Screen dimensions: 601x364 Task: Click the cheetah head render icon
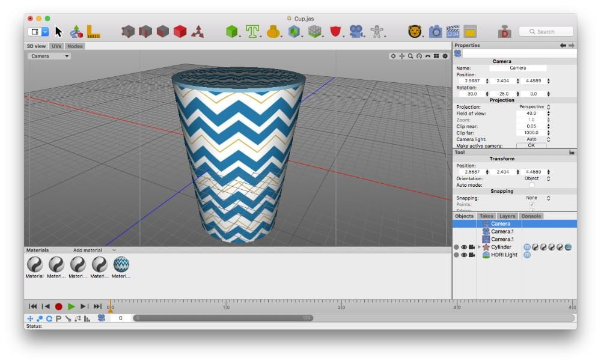pyautogui.click(x=415, y=31)
